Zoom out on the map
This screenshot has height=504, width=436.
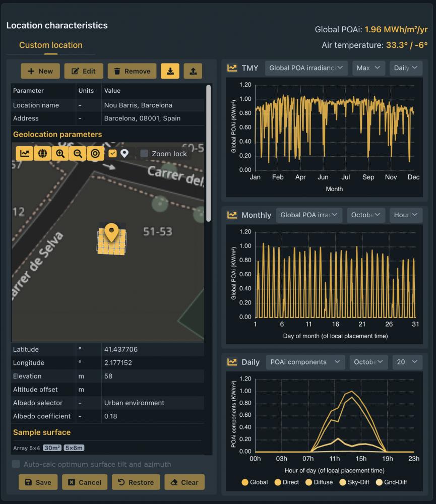point(78,153)
